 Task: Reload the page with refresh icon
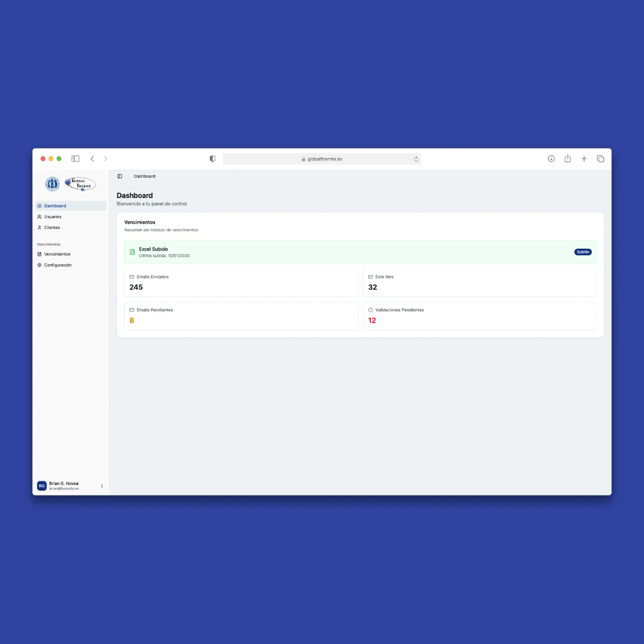(x=416, y=159)
